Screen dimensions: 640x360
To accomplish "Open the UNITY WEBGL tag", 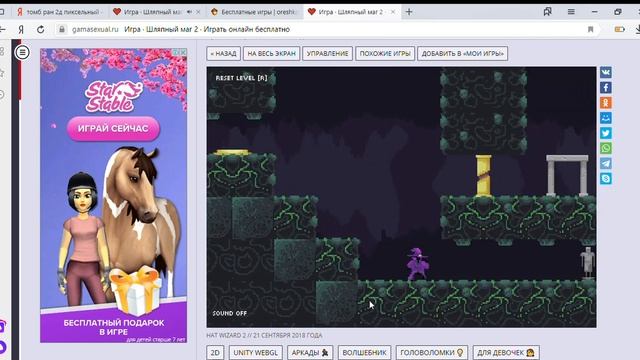I will point(256,353).
